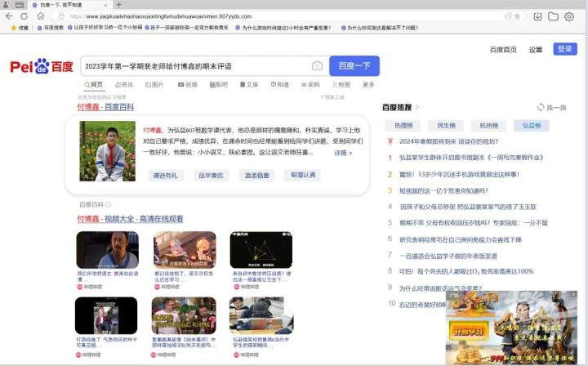The width and height of the screenshot is (588, 366).
Task: Click the boy's photo in encyclopedia card
Action: coord(107,151)
